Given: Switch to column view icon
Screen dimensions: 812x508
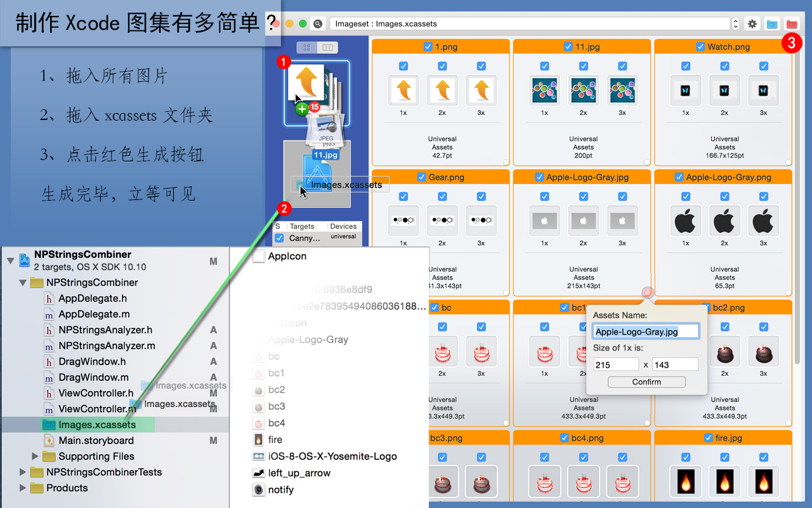Looking at the screenshot, I should tap(327, 48).
